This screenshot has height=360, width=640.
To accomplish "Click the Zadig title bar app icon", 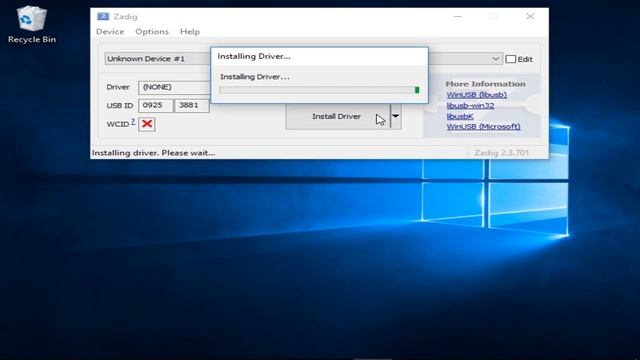I will point(103,16).
